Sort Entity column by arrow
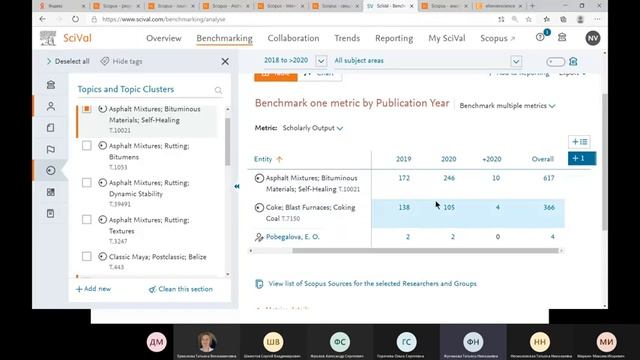The height and width of the screenshot is (360, 640). click(279, 159)
